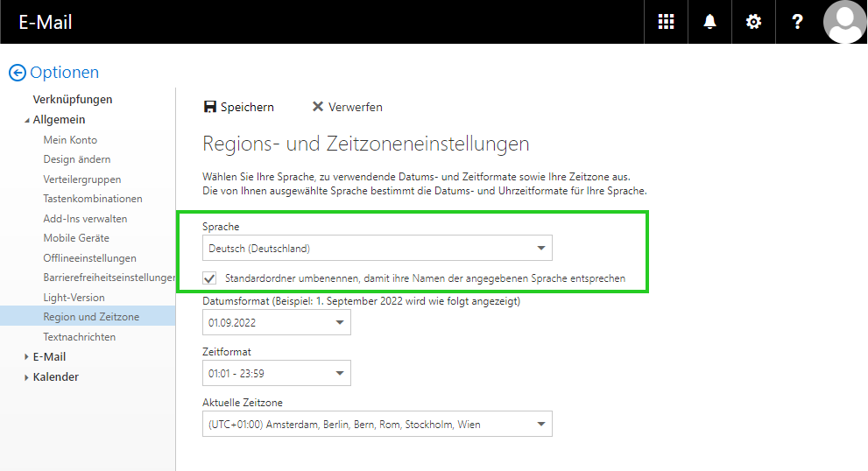Image resolution: width=868 pixels, height=471 pixels.
Task: Open Barrierefreiheitseinstellungen page
Action: click(109, 278)
